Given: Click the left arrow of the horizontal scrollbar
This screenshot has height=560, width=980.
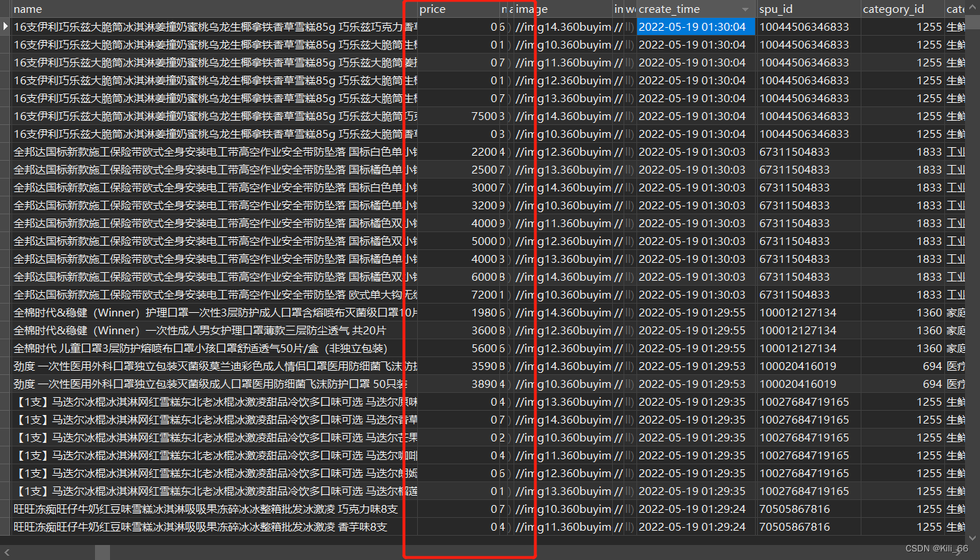Looking at the screenshot, I should (x=7, y=552).
